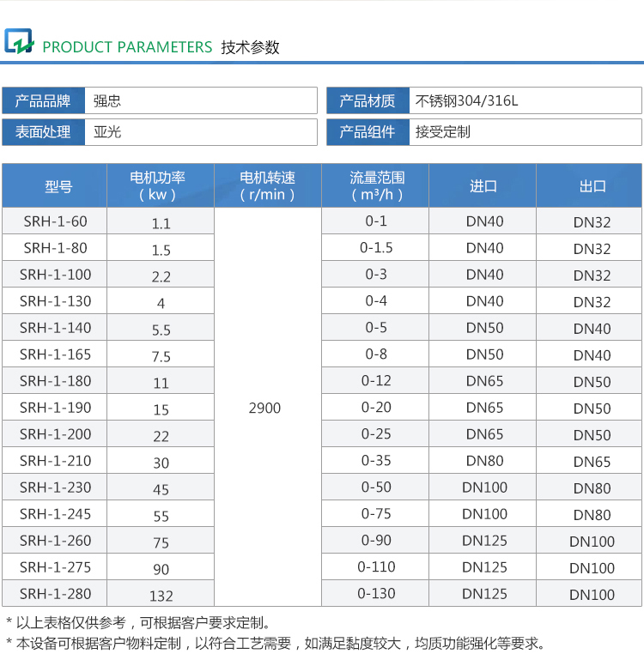Select model cell SRH-1-230
This screenshot has height=660, width=644.
55,487
